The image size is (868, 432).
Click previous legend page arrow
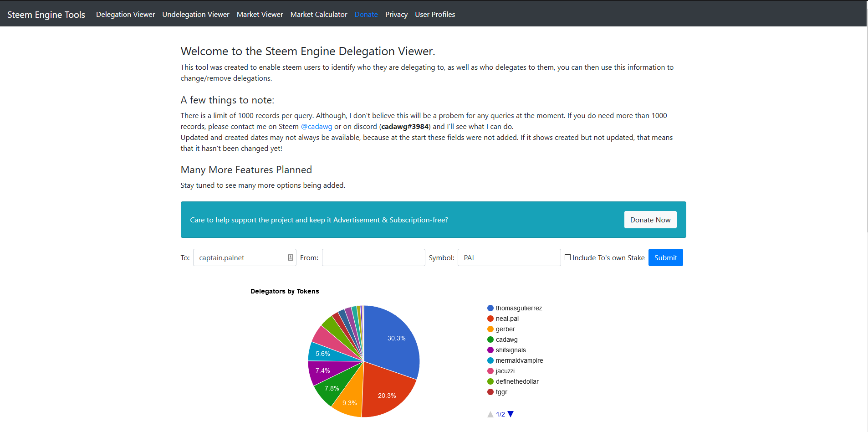pyautogui.click(x=490, y=414)
